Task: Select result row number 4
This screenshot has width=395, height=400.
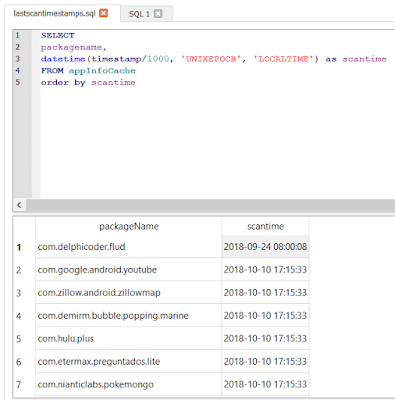Action: 19,316
